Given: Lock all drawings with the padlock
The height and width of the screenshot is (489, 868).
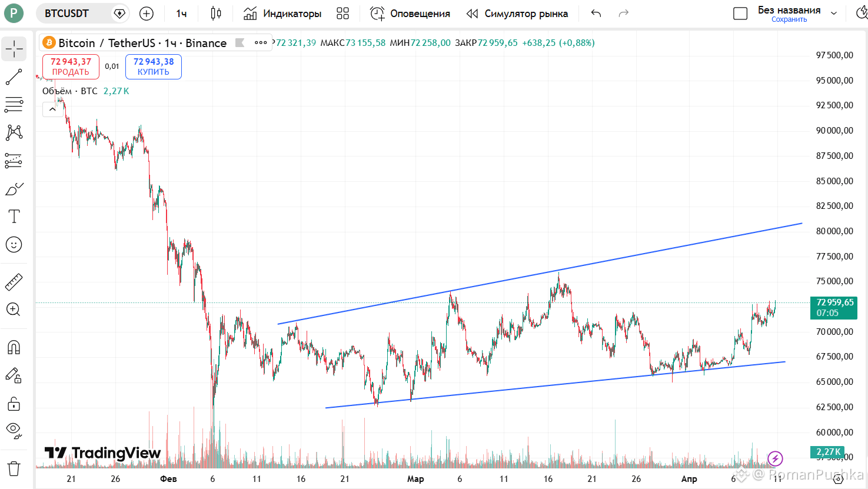Looking at the screenshot, I should tap(14, 403).
